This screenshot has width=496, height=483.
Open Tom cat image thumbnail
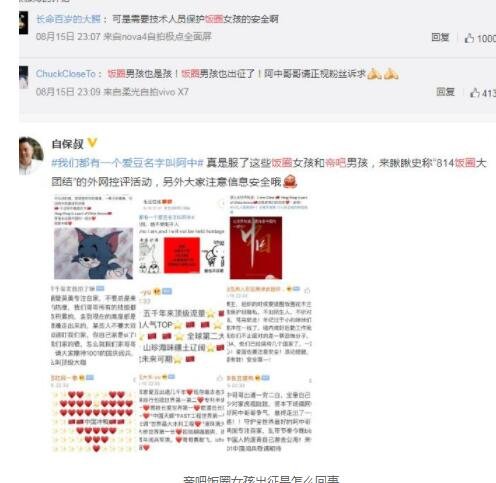tap(94, 253)
